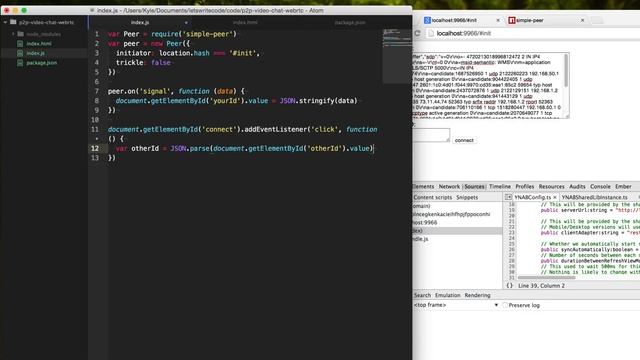
Task: Close the YNABConfig.ts source tab
Action: [555, 197]
